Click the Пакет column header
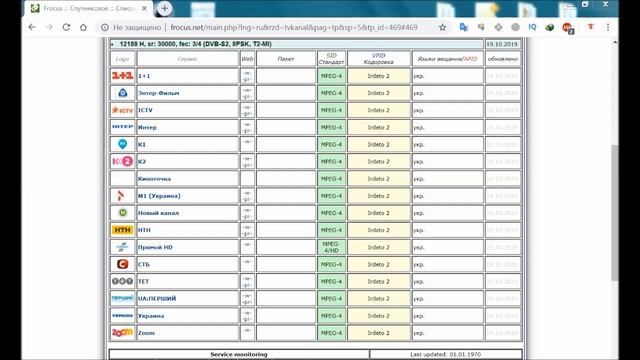Image resolution: width=640 pixels, height=360 pixels. (x=286, y=59)
